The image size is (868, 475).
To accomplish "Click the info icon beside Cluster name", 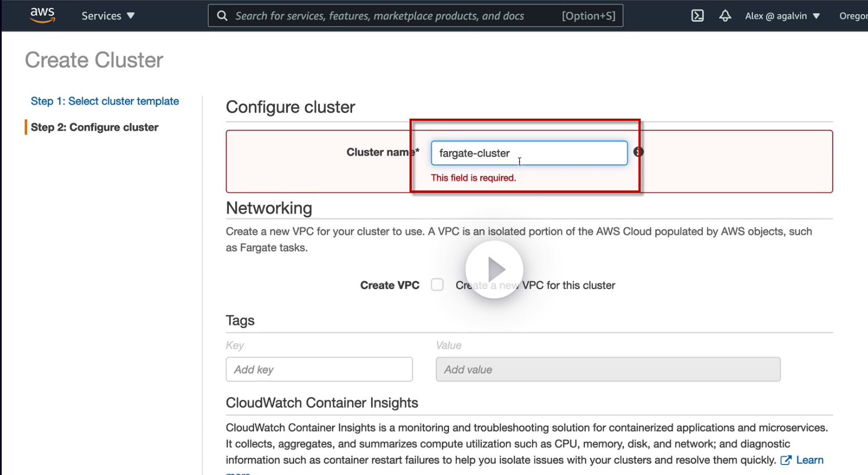I will tap(638, 151).
